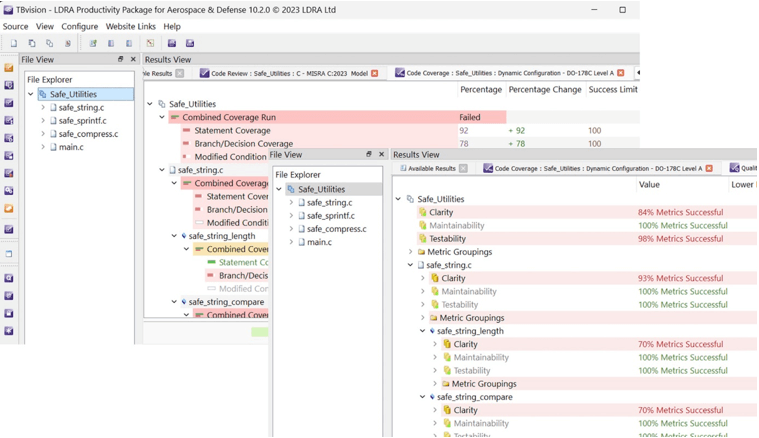Collapse Combined Coverage Run row

click(x=162, y=117)
